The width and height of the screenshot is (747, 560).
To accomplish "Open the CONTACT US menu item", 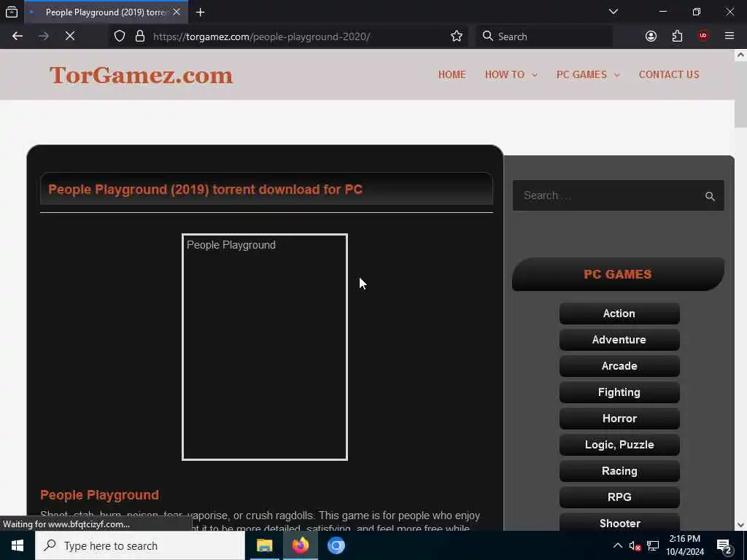I will (669, 75).
